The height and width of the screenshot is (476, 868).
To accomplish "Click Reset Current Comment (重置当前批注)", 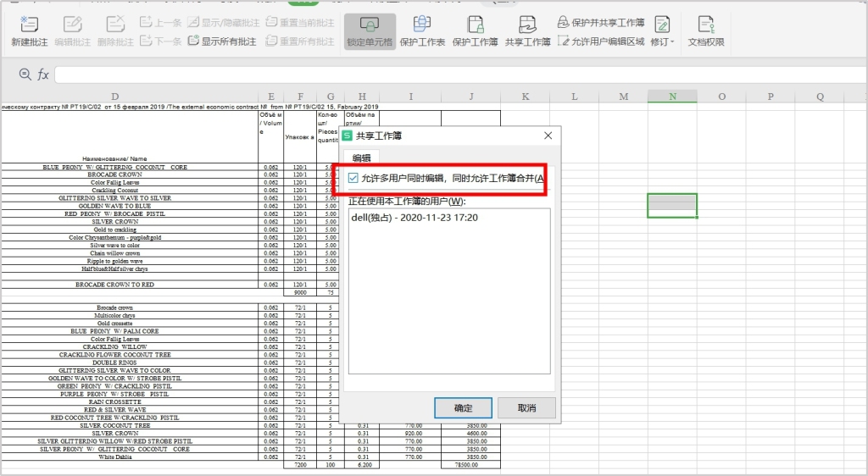I will (x=300, y=23).
